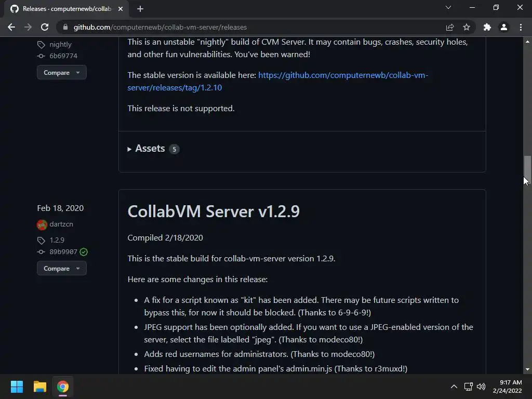The width and height of the screenshot is (532, 399).
Task: Open dartzcn user profile link
Action: pyautogui.click(x=61, y=224)
